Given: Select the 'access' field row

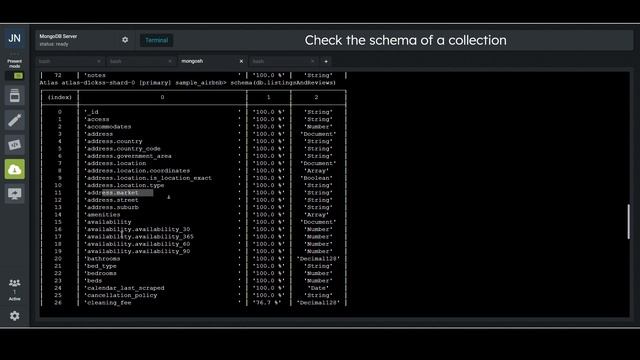Looking at the screenshot, I should point(97,119).
